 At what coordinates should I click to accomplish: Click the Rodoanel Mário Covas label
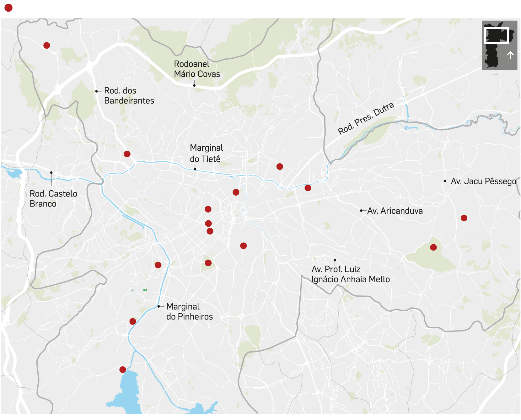[x=197, y=69]
